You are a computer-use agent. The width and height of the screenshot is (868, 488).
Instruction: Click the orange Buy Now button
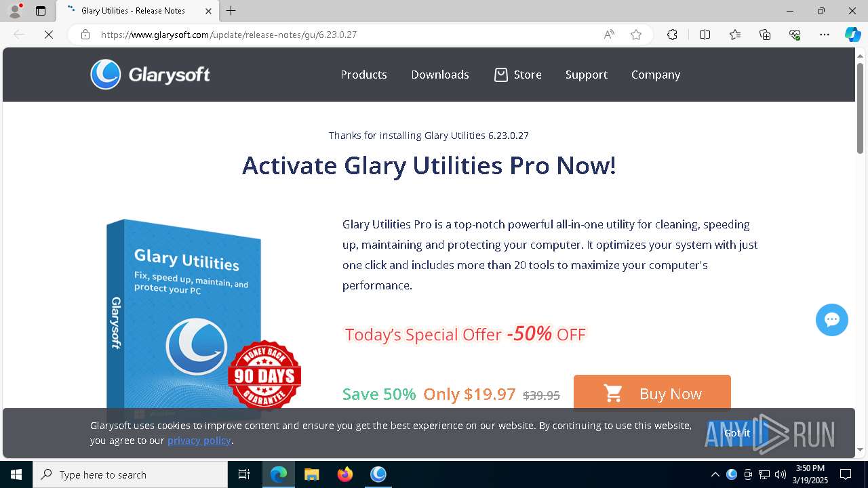[x=652, y=393]
